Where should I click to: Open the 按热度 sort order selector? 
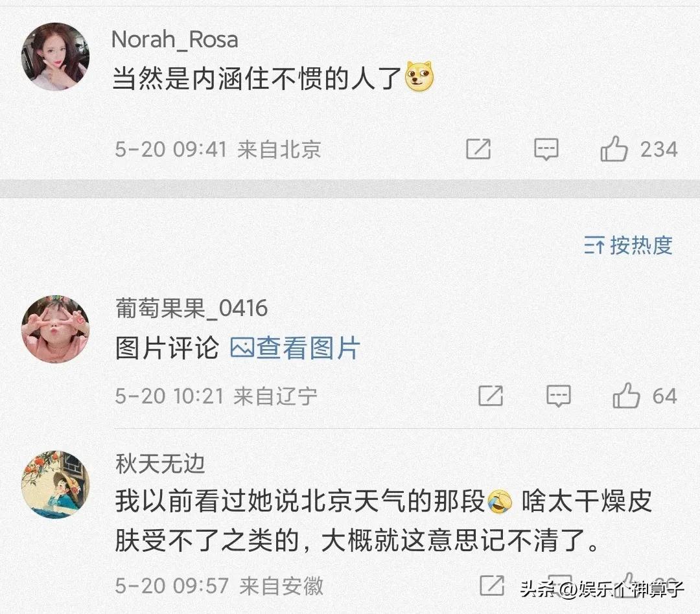pyautogui.click(x=628, y=245)
